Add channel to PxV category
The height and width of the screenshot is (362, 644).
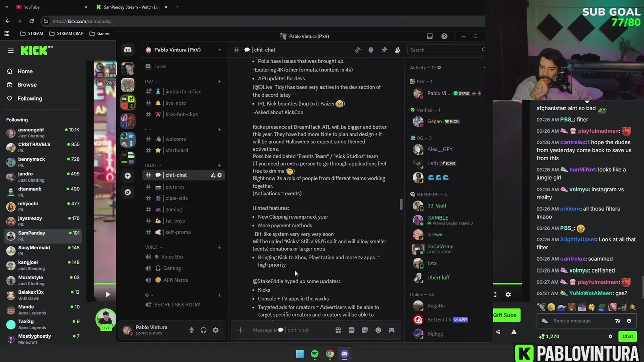pos(219,82)
